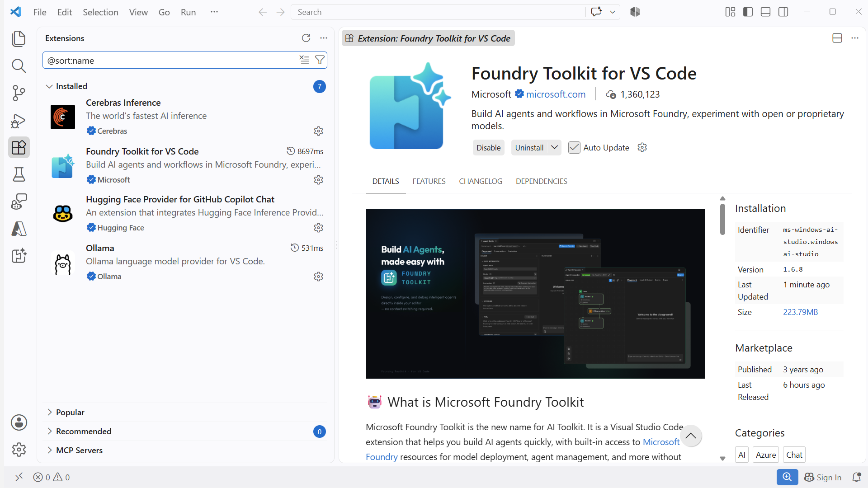Image resolution: width=868 pixels, height=488 pixels.
Task: Toggle primary side bar visibility
Action: click(748, 12)
